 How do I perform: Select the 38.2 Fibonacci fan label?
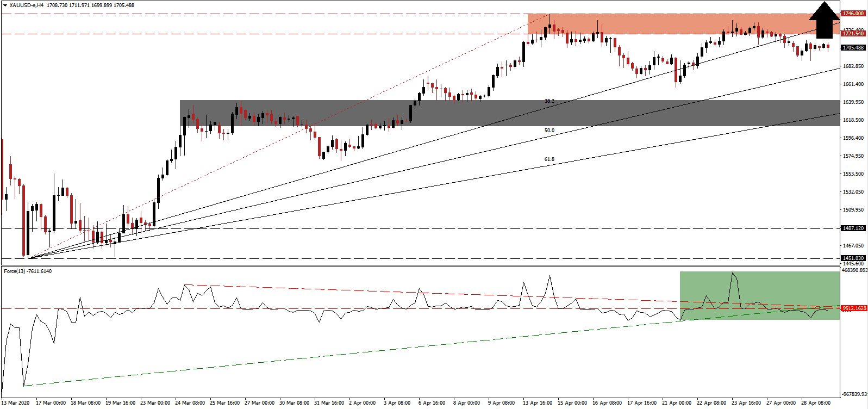pyautogui.click(x=549, y=101)
